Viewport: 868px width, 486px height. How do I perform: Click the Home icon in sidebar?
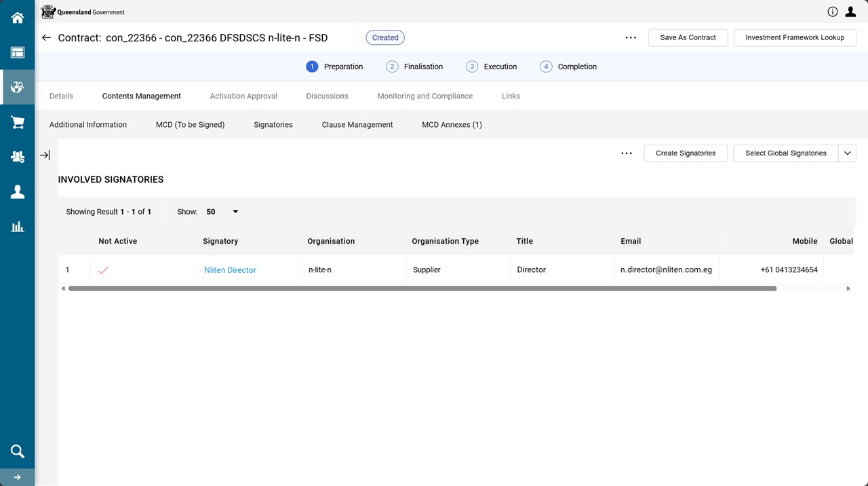tap(18, 18)
